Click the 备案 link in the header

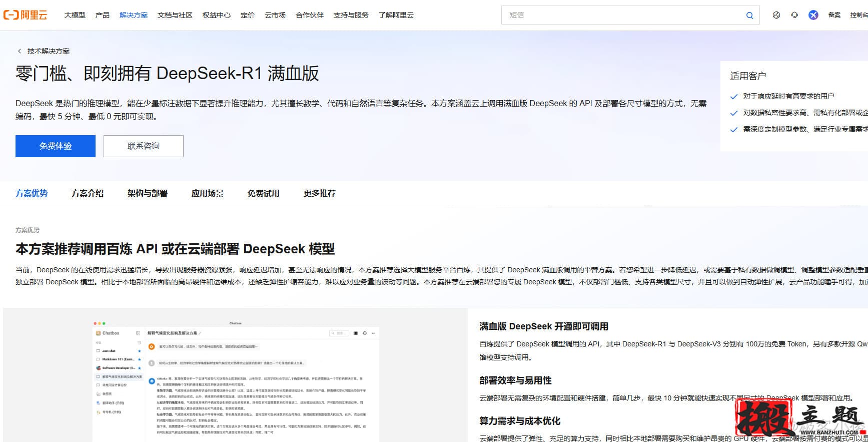(834, 15)
